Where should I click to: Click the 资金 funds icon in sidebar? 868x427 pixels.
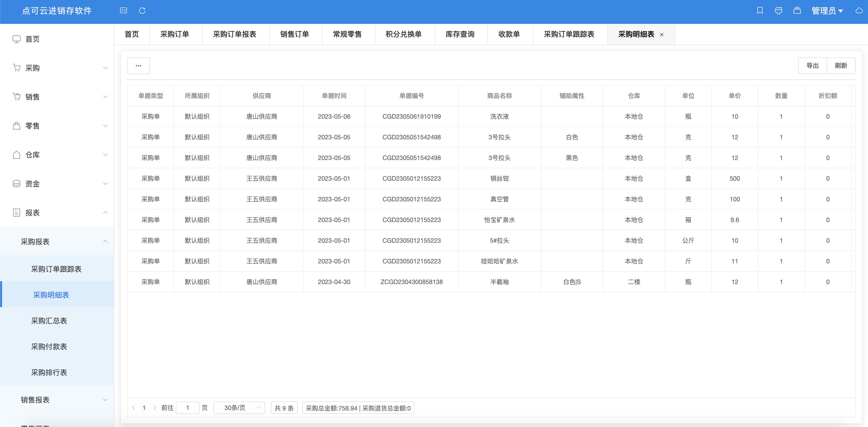(17, 184)
